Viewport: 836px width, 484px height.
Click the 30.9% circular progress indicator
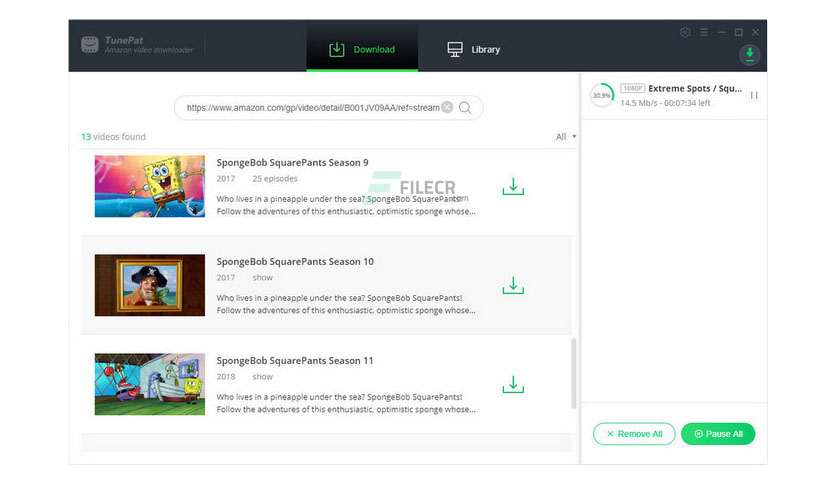coord(602,95)
